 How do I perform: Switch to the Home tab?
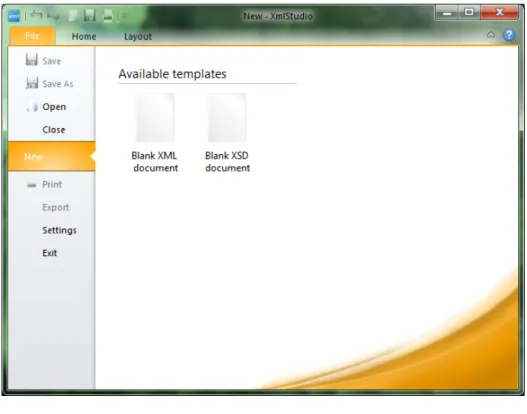pos(84,36)
